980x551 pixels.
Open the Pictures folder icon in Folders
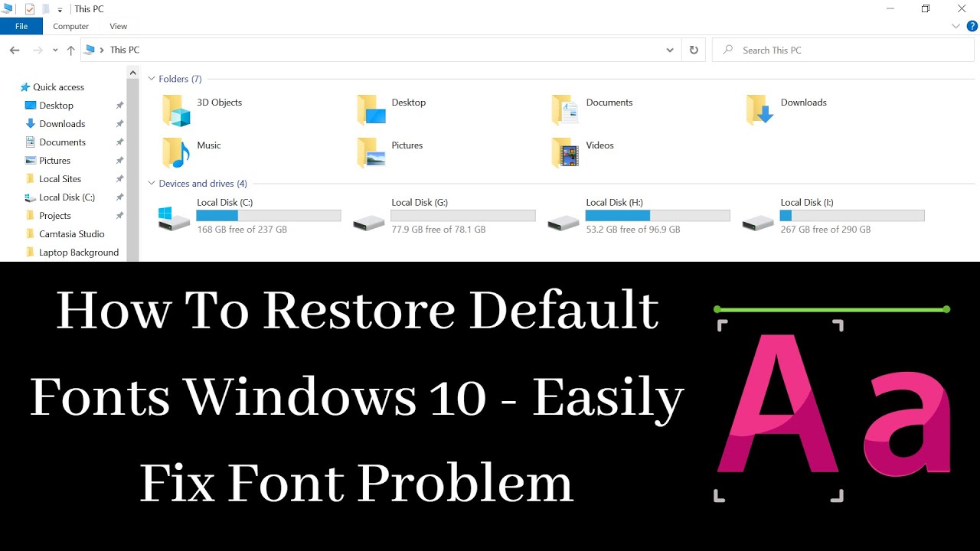point(371,153)
